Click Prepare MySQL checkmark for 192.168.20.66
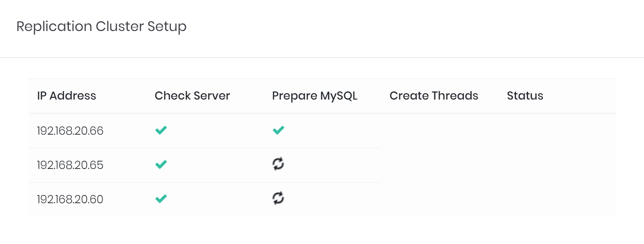The width and height of the screenshot is (644, 244). (x=279, y=130)
